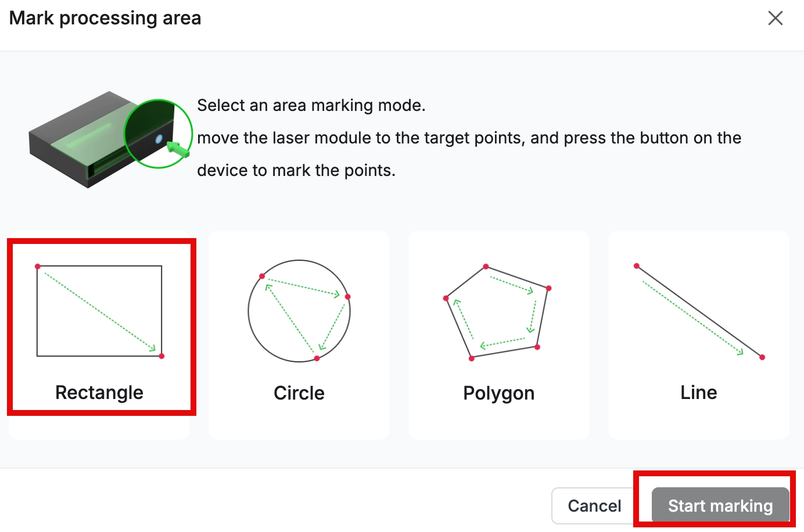This screenshot has width=804, height=532.
Task: Select the Line marking mode diagram
Action: [x=699, y=311]
